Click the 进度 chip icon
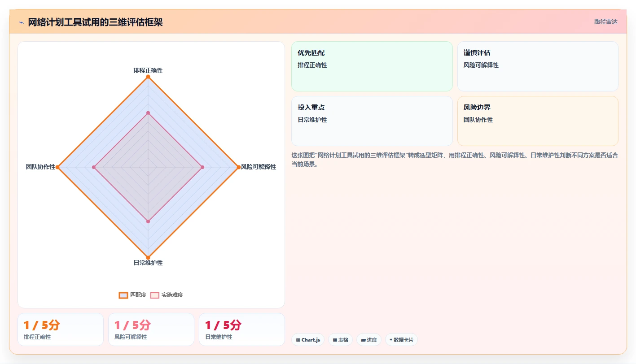 [363, 340]
